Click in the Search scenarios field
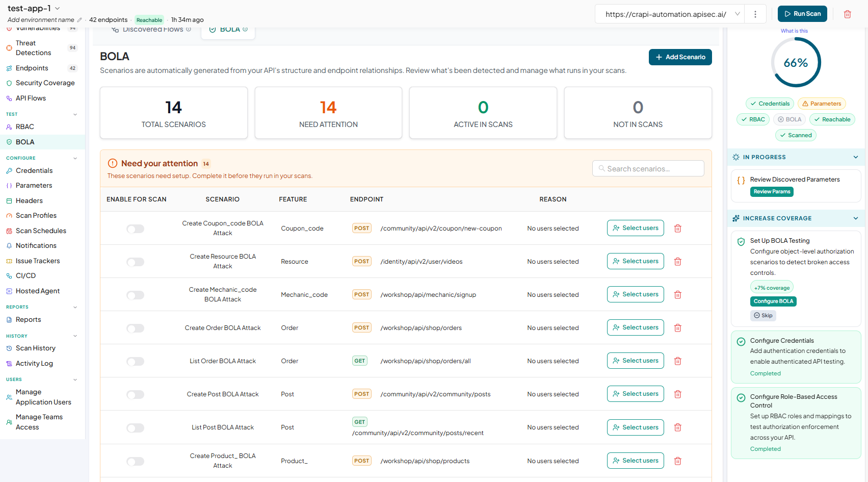 pos(648,168)
